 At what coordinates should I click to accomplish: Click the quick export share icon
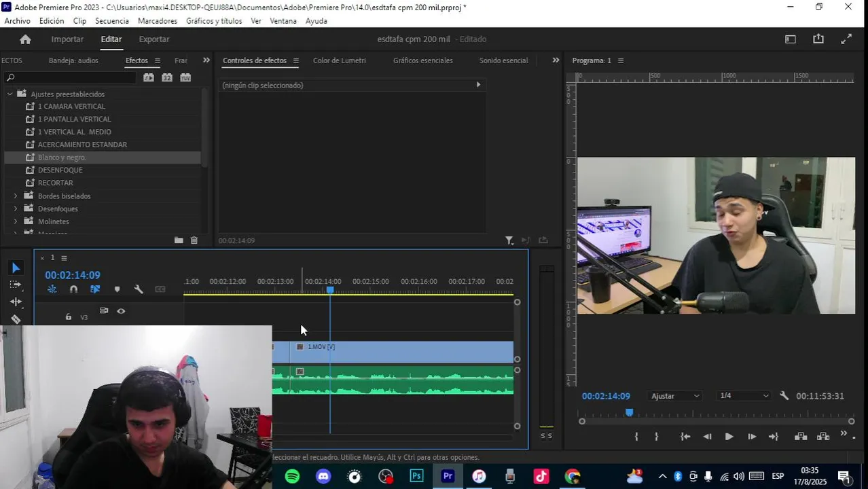(818, 39)
